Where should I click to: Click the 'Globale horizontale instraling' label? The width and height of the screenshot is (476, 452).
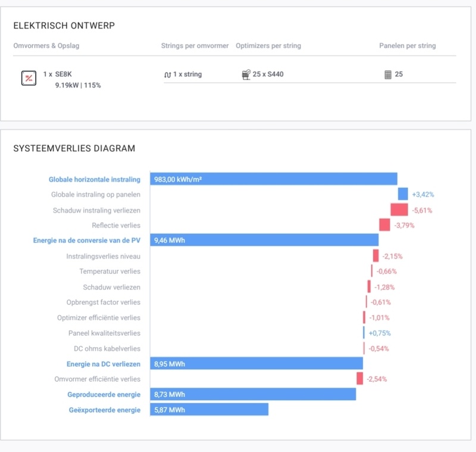(x=95, y=179)
